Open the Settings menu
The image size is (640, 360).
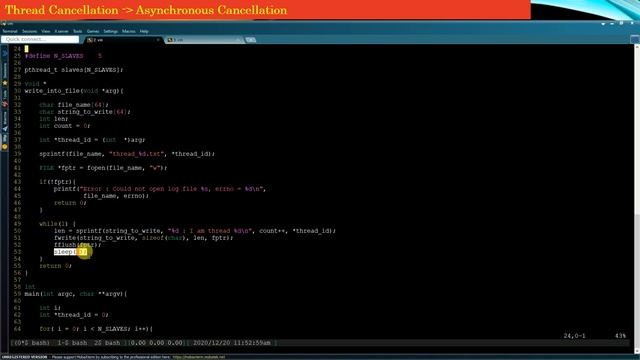110,31
